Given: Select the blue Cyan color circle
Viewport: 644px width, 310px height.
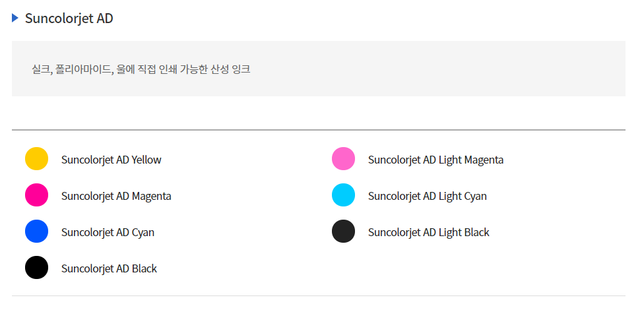Looking at the screenshot, I should [x=36, y=231].
